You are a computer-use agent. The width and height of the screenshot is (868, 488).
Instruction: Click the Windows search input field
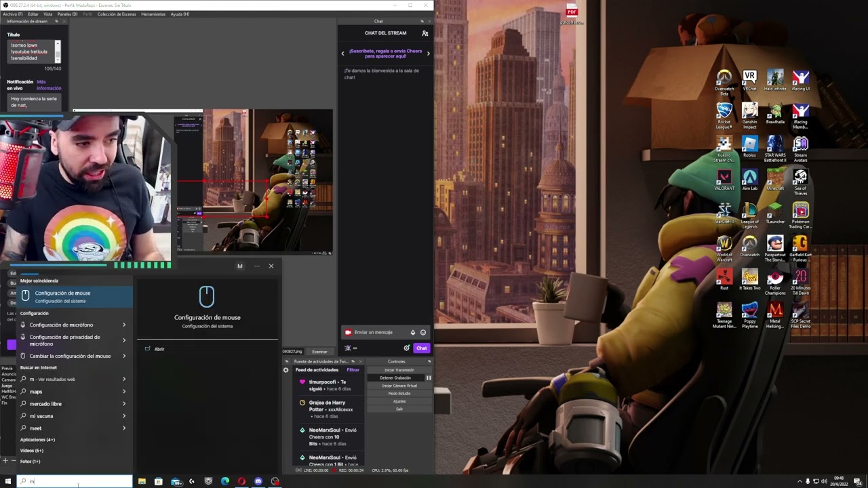tap(75, 481)
